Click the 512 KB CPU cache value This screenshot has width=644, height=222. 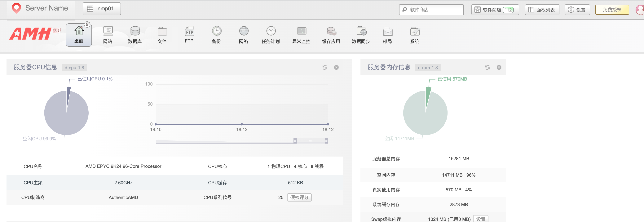[295, 183]
